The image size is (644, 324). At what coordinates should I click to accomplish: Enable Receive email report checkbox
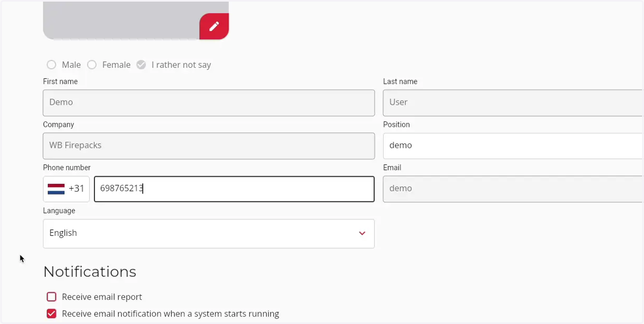[x=52, y=297]
